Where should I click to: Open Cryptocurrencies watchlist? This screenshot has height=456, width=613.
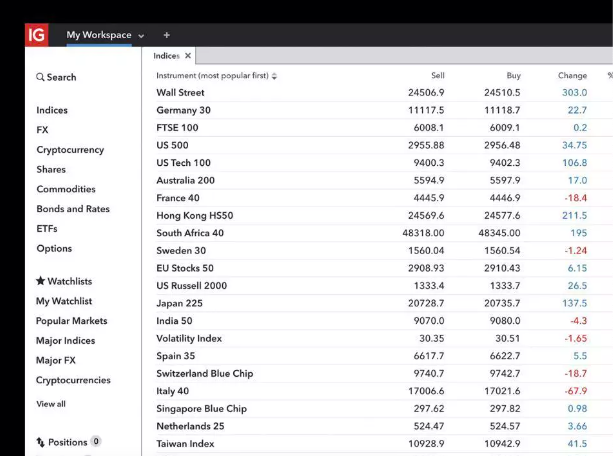(73, 380)
